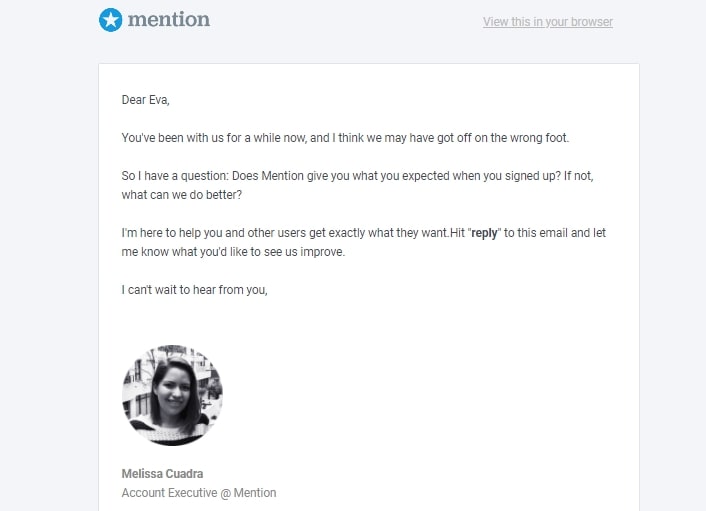Click the line ending with see us improve

pyautogui.click(x=233, y=252)
